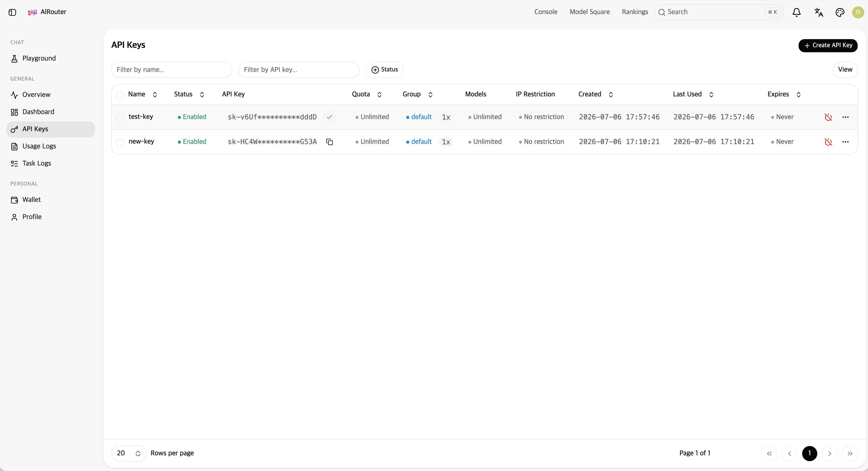868x471 pixels.
Task: Sort by Status column
Action: point(189,94)
